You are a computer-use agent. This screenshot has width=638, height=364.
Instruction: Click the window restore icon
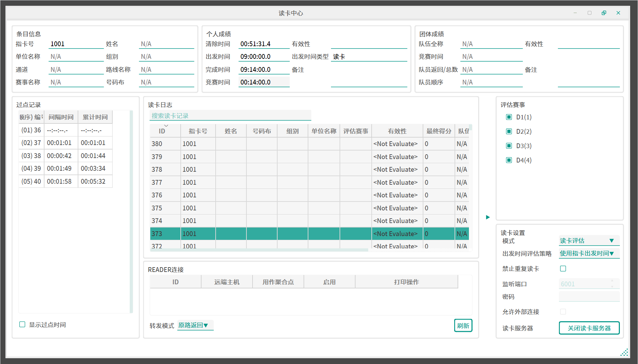point(604,13)
